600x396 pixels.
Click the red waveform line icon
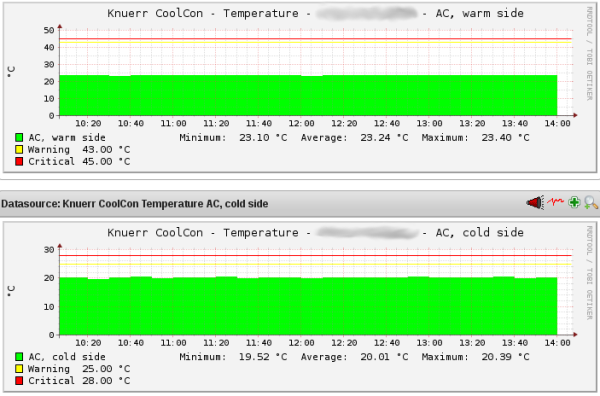pyautogui.click(x=555, y=201)
